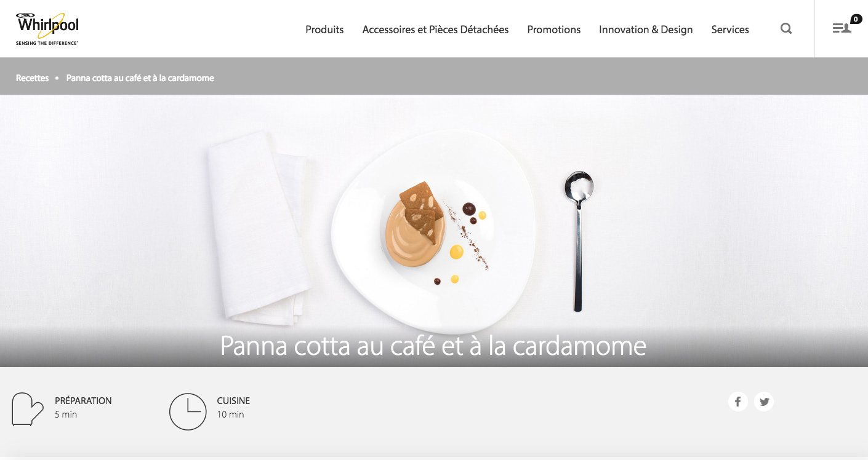Click the Panna cotta breadcrumb item
This screenshot has height=460, width=868.
(x=140, y=78)
